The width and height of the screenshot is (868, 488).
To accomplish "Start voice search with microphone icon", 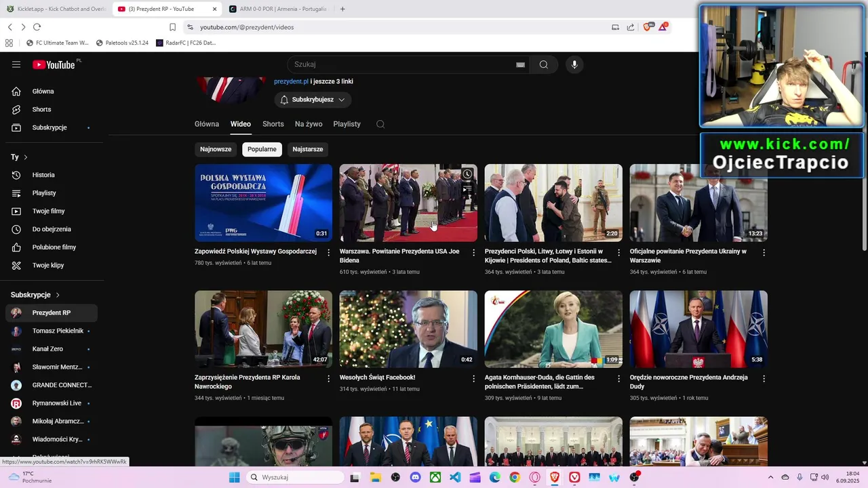I will (574, 64).
